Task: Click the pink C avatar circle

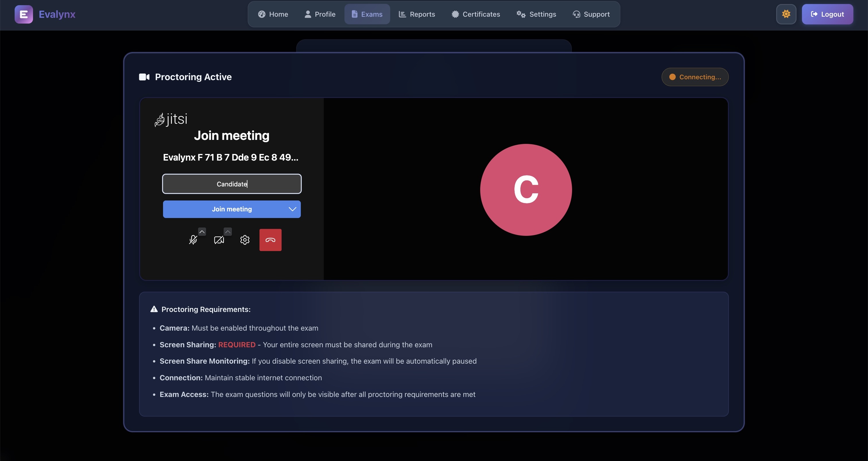Action: point(526,190)
